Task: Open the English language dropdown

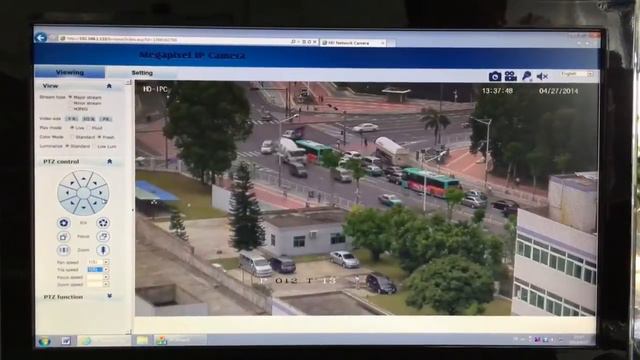Action: 576,74
